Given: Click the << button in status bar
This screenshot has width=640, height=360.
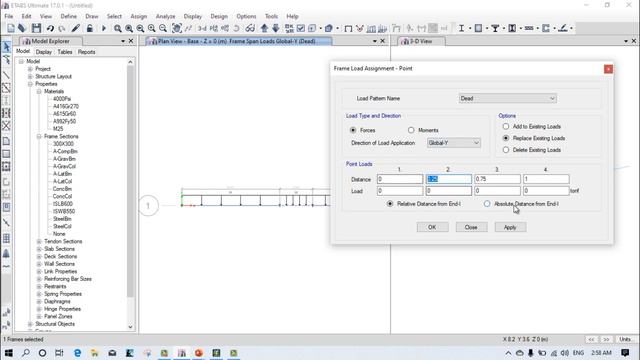Looking at the screenshot, I should [591, 339].
